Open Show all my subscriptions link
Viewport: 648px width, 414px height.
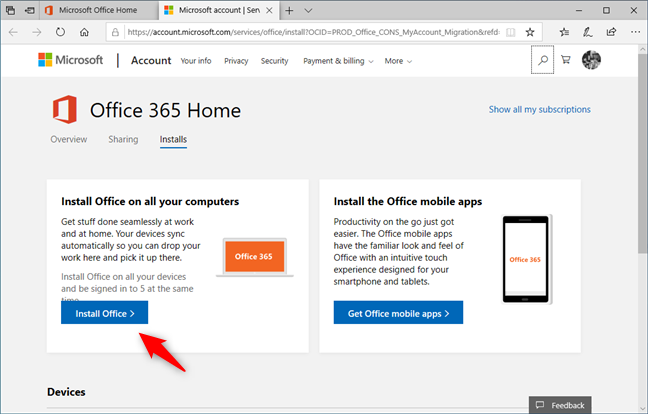point(539,109)
